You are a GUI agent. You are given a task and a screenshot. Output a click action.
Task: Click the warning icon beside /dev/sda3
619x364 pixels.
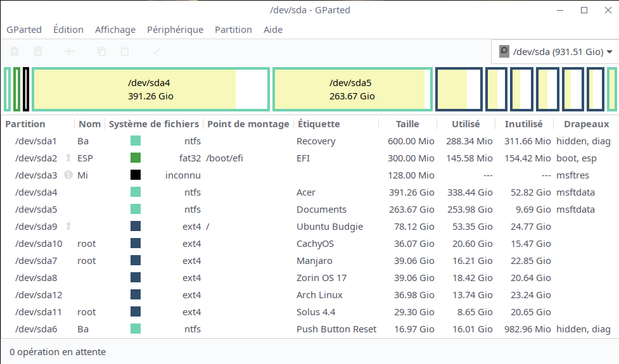pyautogui.click(x=68, y=175)
